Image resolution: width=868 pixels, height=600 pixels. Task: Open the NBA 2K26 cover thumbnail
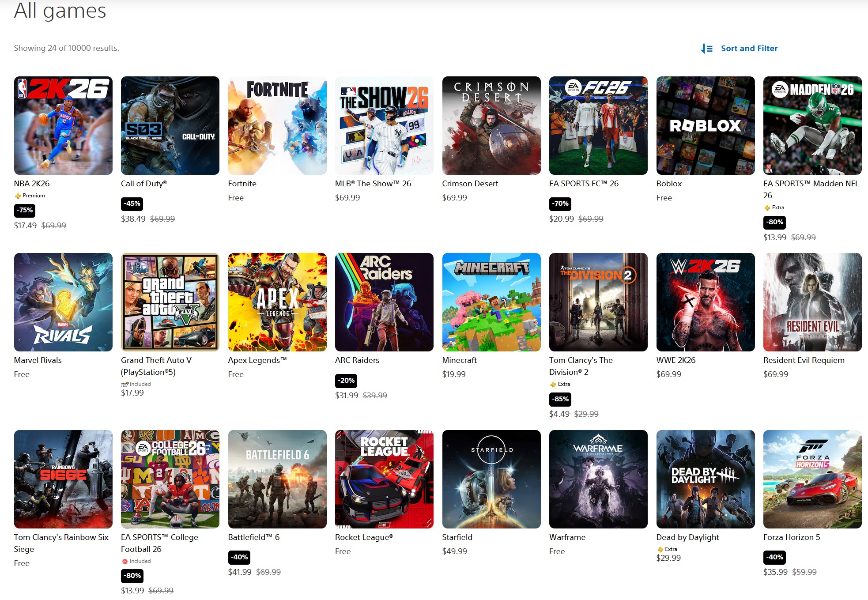pyautogui.click(x=63, y=125)
